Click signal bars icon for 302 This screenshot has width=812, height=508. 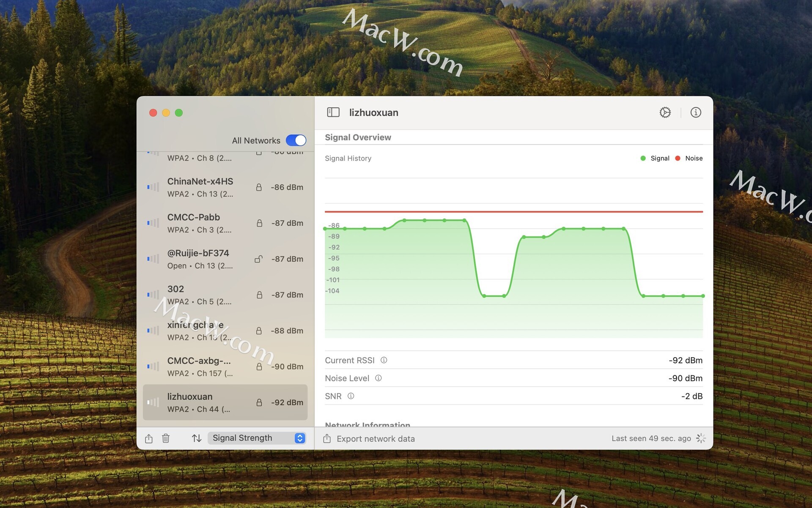point(153,295)
